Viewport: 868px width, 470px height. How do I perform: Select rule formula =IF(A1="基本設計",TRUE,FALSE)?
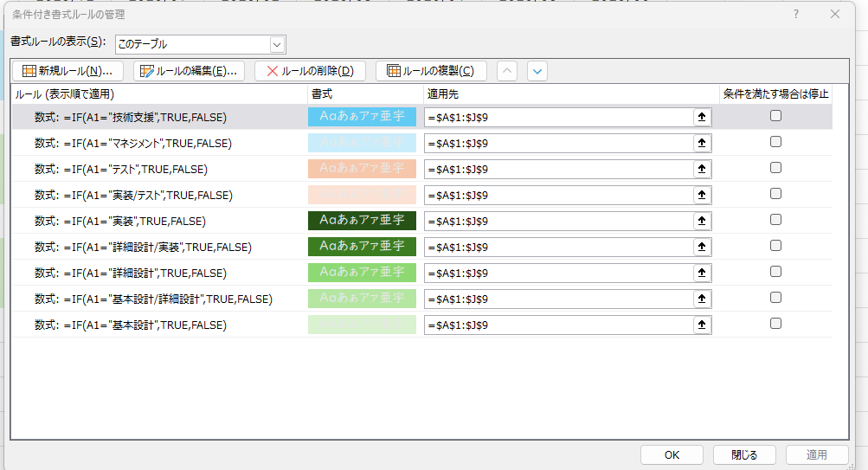[x=131, y=325]
